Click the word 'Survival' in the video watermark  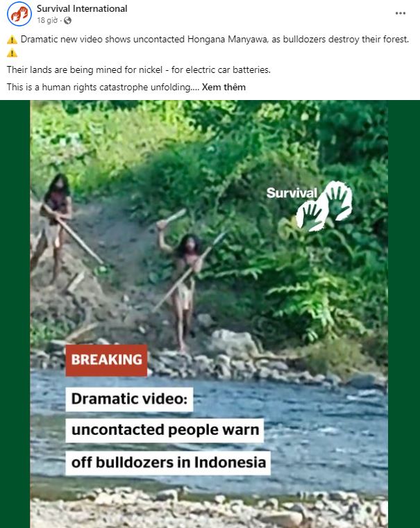(x=292, y=193)
